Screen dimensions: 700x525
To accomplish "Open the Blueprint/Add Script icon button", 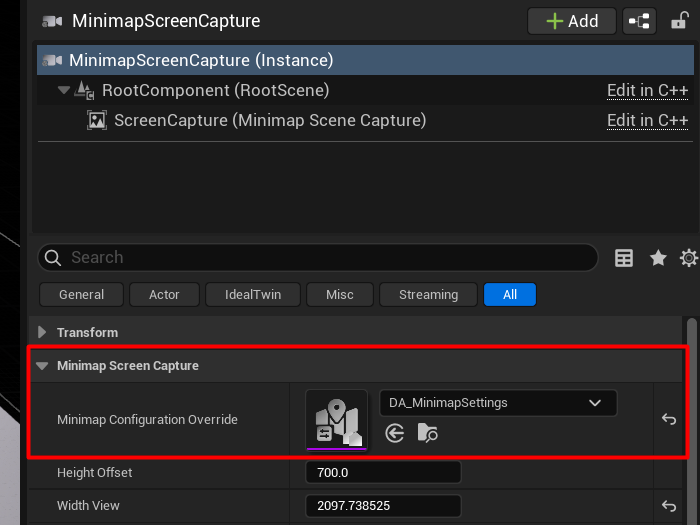I will click(x=639, y=21).
